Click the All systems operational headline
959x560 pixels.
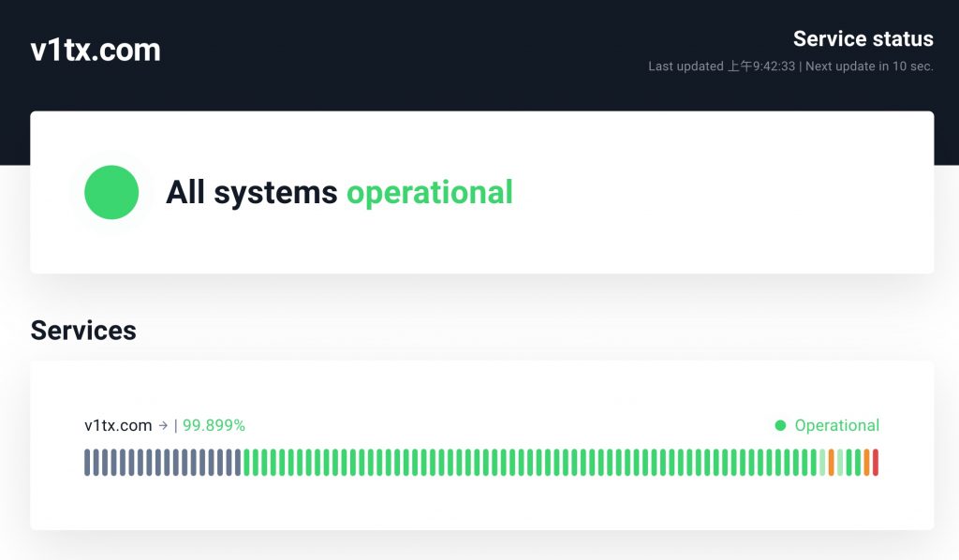[x=339, y=193]
